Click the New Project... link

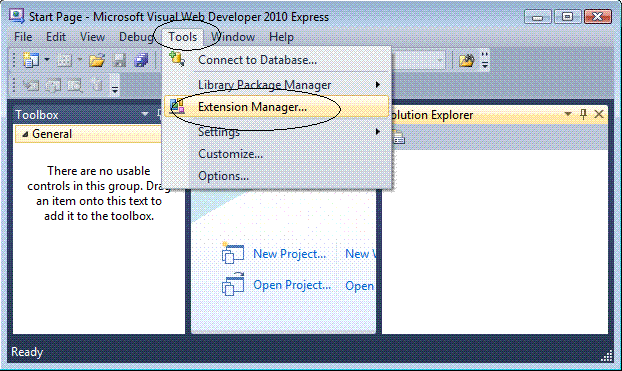(290, 254)
